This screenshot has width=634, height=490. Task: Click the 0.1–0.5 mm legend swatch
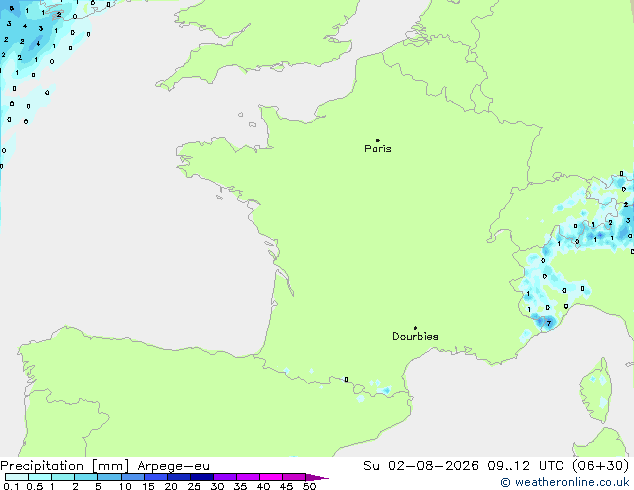(17, 477)
